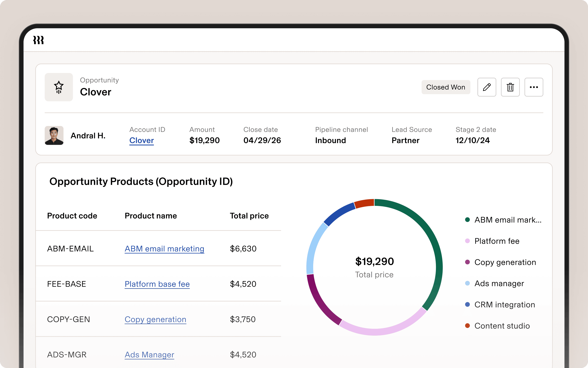Click the Clover opportunity title
The height and width of the screenshot is (368, 588).
96,92
